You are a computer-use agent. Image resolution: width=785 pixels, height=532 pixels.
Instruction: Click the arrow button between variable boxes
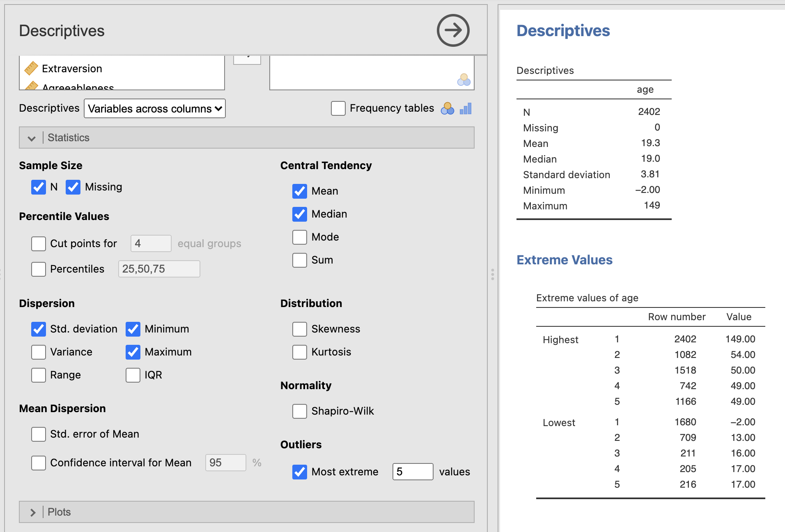point(247,60)
